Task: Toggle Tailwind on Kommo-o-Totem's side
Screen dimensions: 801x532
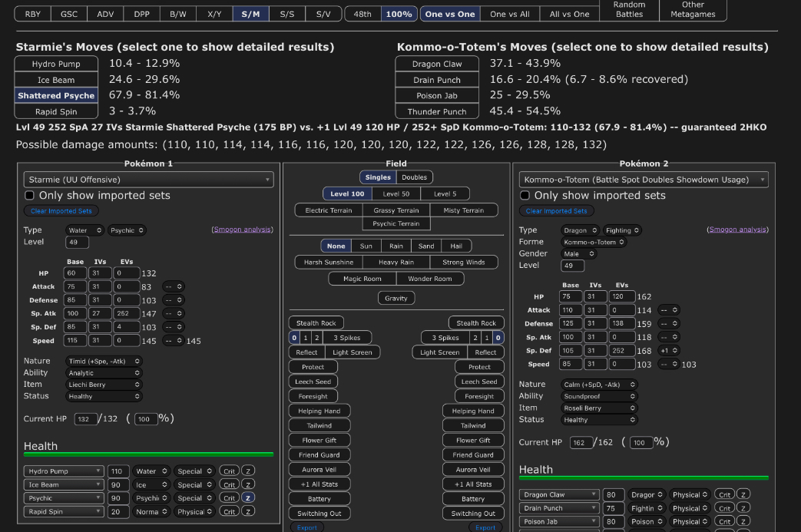Action: click(x=473, y=425)
